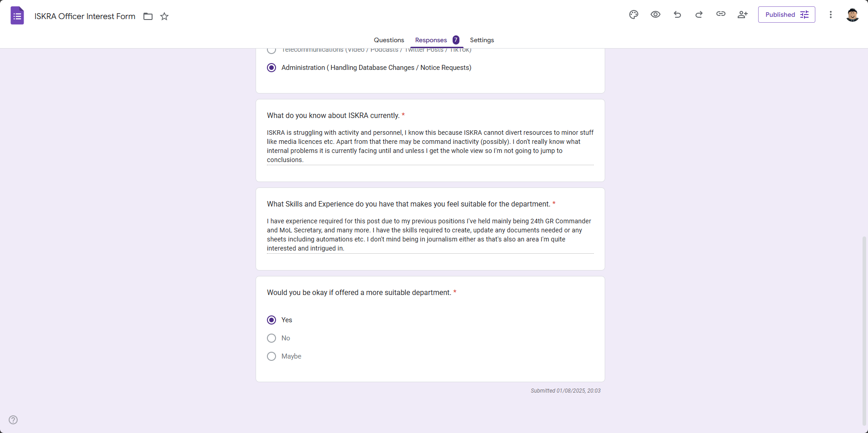868x433 pixels.
Task: Select the Administration radio option
Action: (x=271, y=68)
